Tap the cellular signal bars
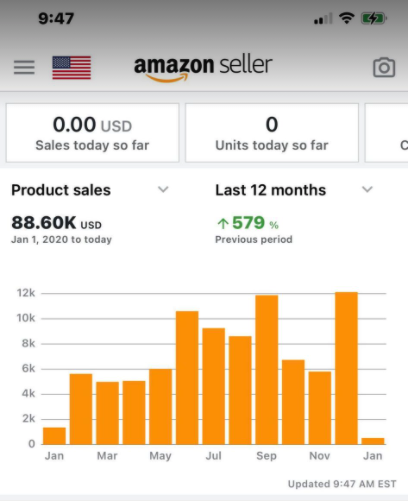Image resolution: width=408 pixels, height=501 pixels. click(323, 19)
